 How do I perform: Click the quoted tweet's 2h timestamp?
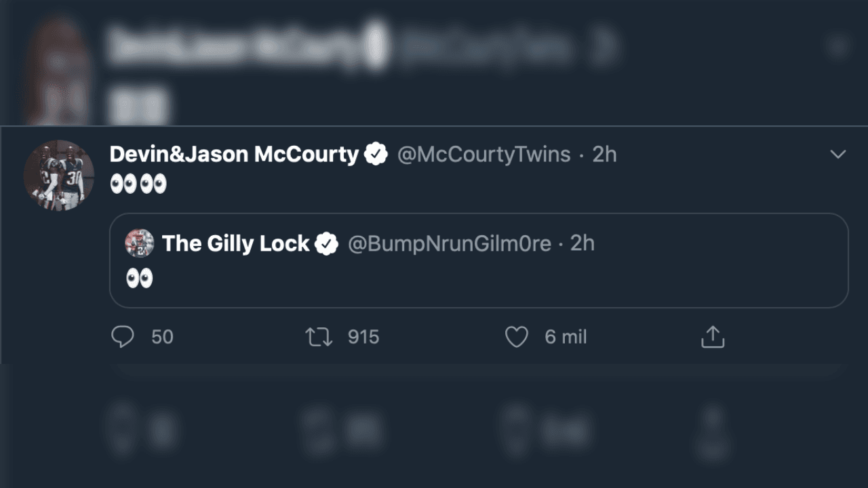583,243
